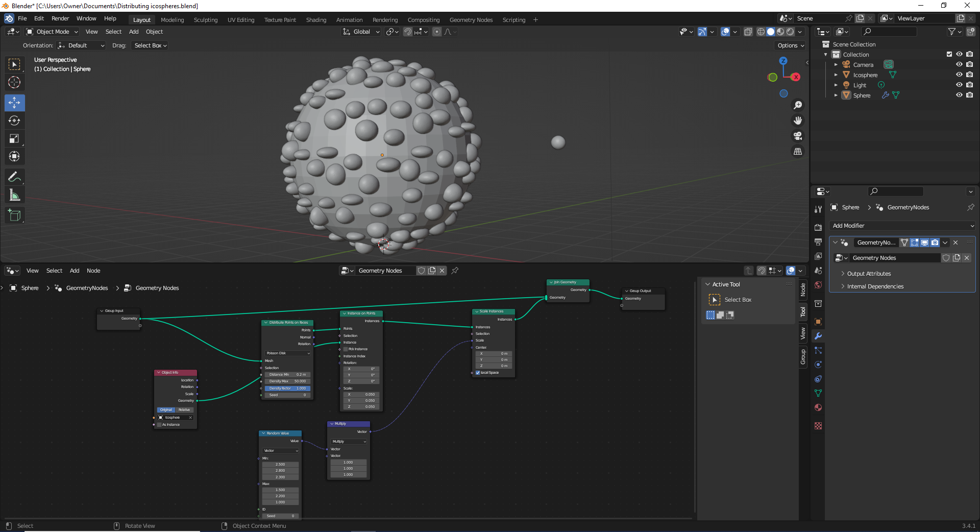This screenshot has width=980, height=532.
Task: Open the Orientation Default dropdown
Action: pos(81,45)
